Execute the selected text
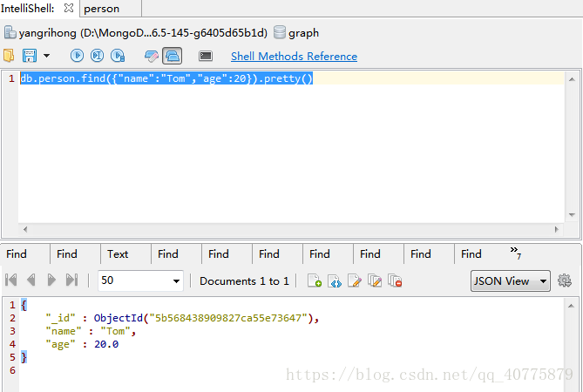This screenshot has height=392, width=583. [118, 56]
